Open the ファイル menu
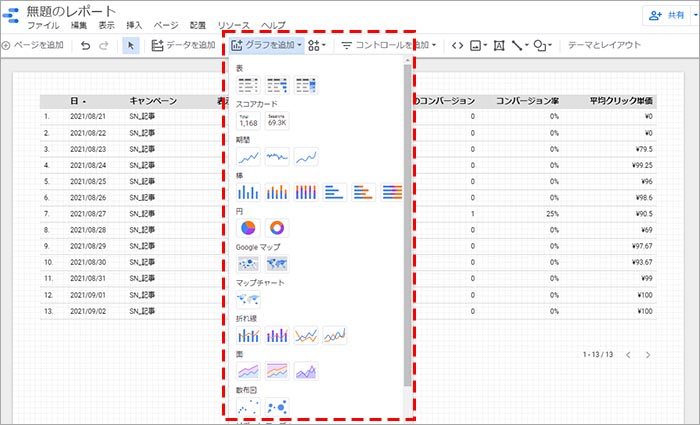The width and height of the screenshot is (700, 425). [42, 24]
